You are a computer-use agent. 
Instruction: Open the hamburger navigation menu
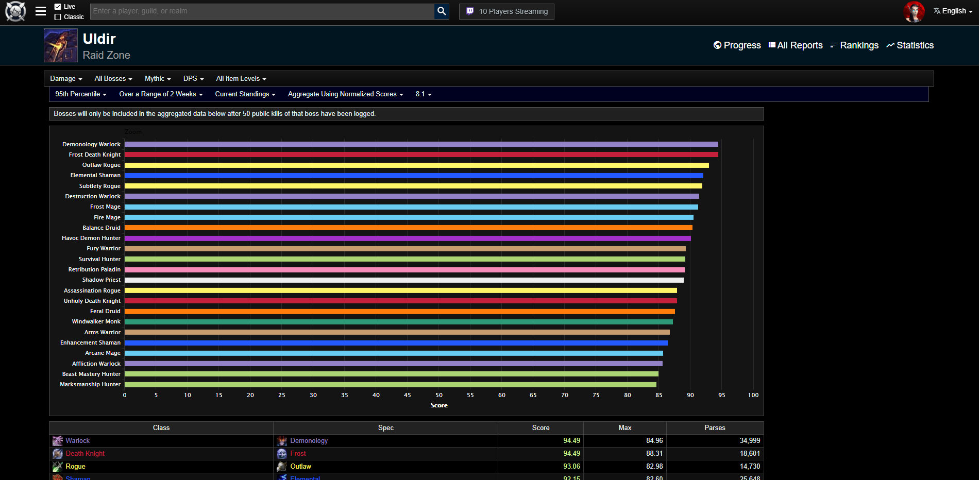(x=41, y=11)
